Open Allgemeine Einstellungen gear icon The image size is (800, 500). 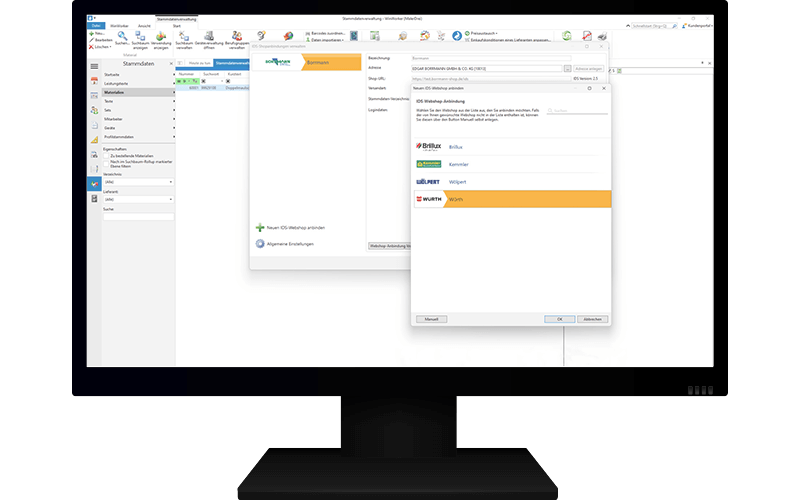260,243
